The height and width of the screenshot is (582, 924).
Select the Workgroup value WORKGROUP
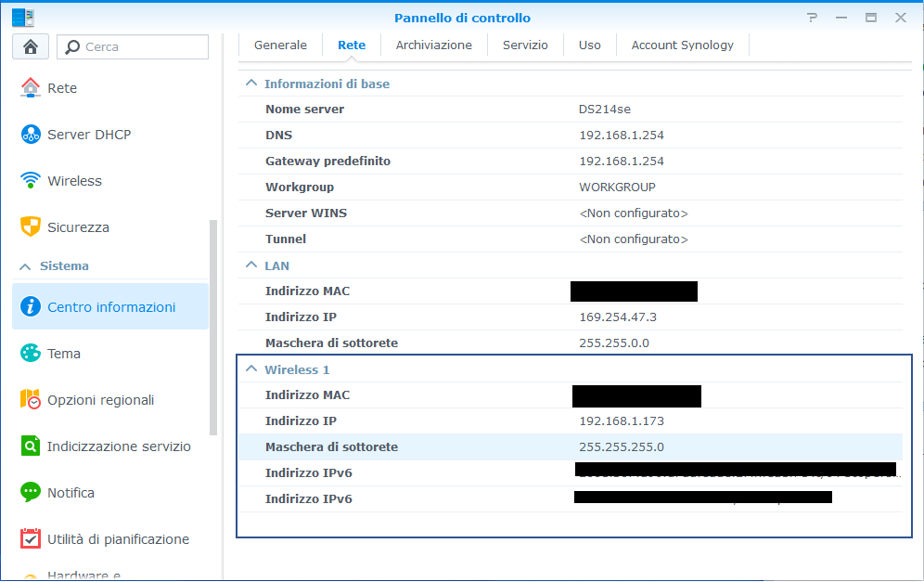[x=617, y=187]
